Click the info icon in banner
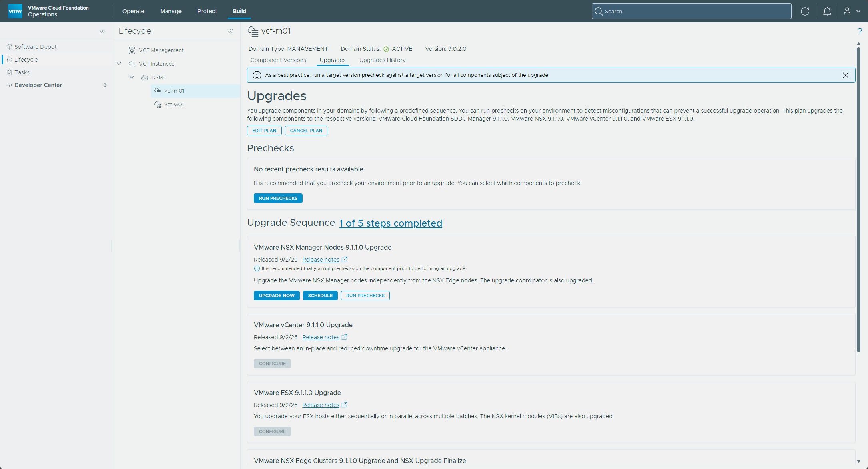This screenshot has width=868, height=469. (x=257, y=75)
